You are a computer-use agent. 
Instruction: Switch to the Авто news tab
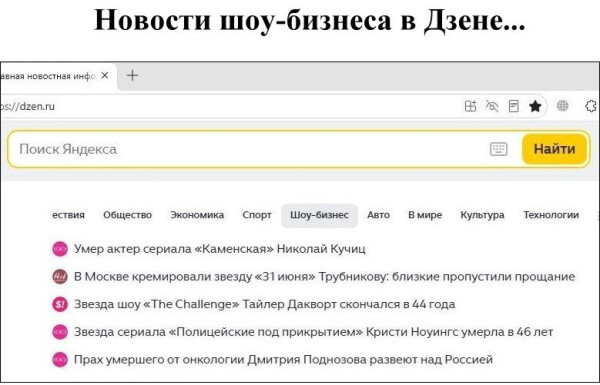point(378,215)
